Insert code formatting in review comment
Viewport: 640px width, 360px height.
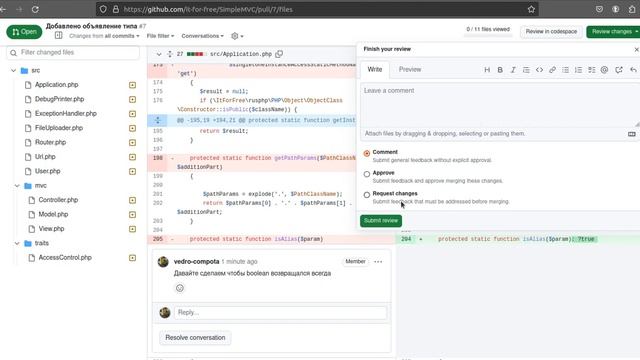coord(539,70)
